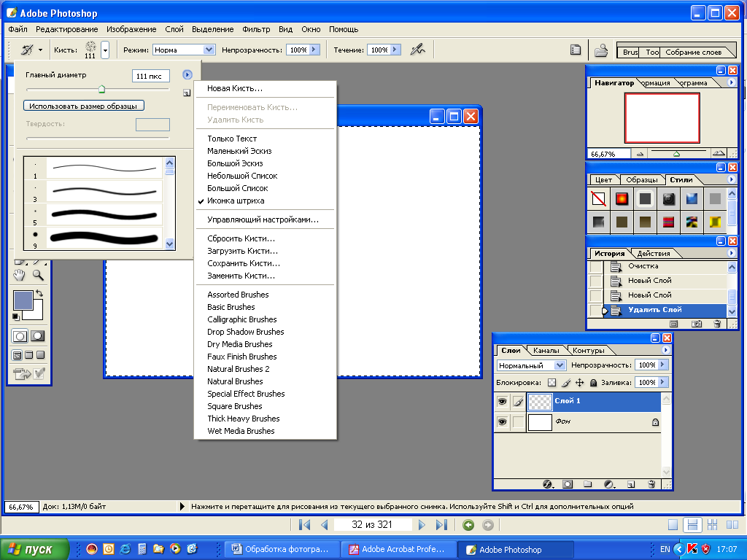Choose Новая Кисть menu entry
Viewport: 747px width, 560px height.
(x=235, y=88)
